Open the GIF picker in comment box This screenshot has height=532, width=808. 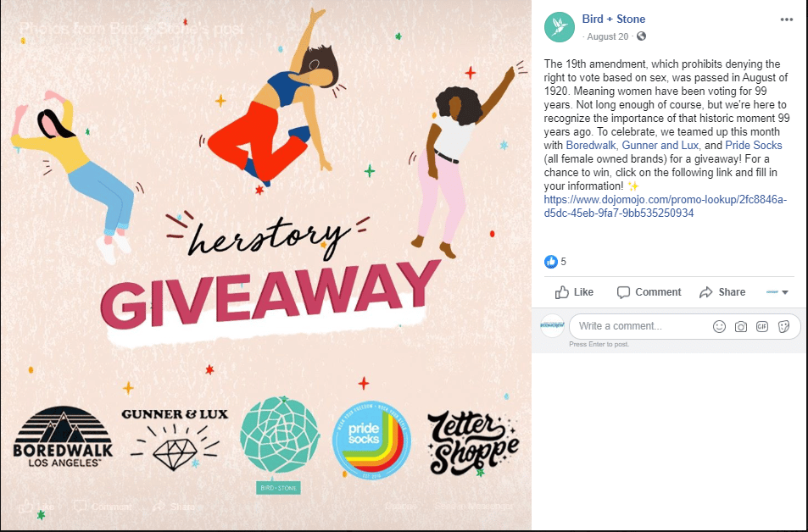(x=762, y=326)
